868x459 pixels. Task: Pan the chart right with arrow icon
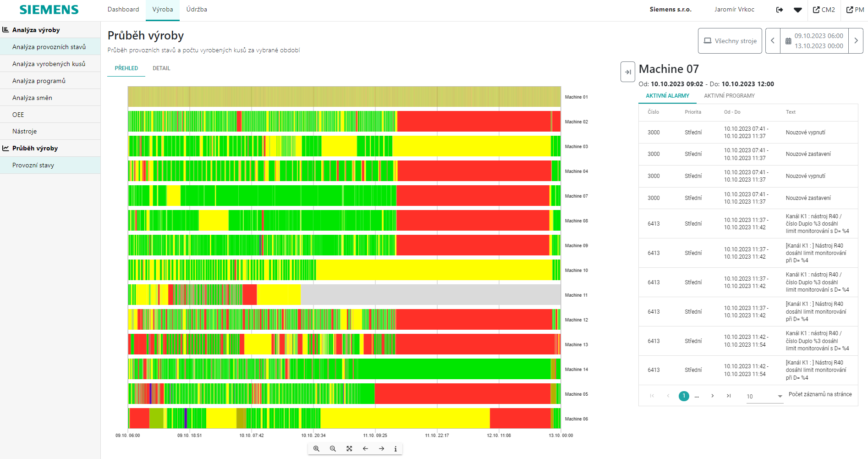[381, 448]
